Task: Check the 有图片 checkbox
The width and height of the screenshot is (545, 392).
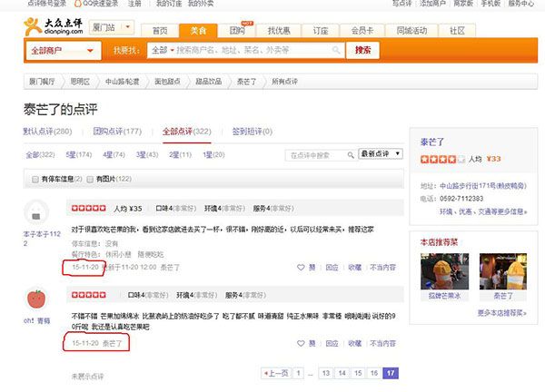Action: click(90, 179)
